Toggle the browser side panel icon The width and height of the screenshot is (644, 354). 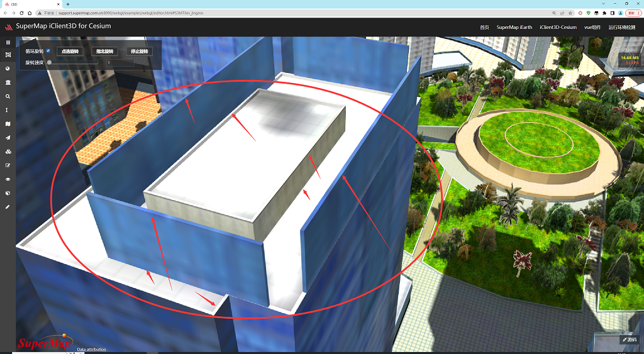613,13
